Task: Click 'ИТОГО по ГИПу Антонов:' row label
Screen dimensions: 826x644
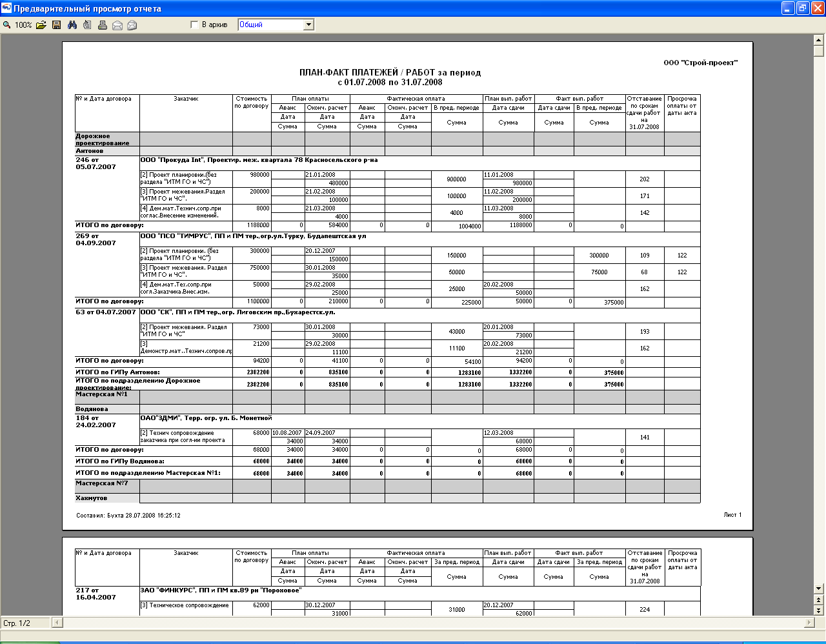Action: tap(117, 372)
